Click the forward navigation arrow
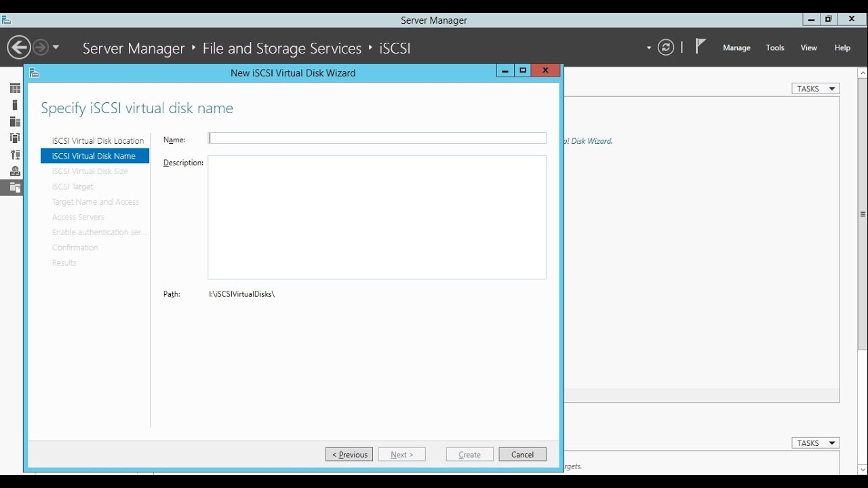This screenshot has height=488, width=868. coord(41,47)
